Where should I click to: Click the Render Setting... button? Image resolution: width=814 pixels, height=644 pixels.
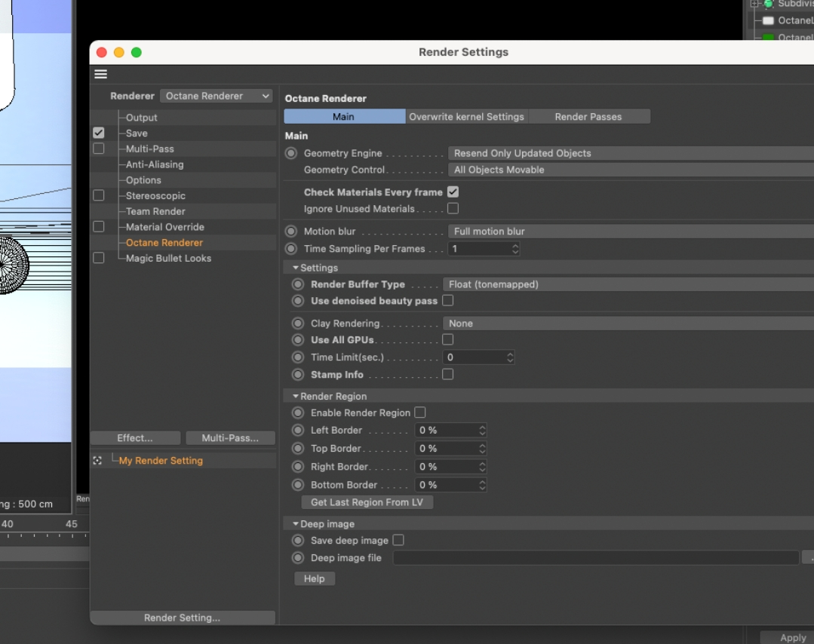(x=183, y=618)
